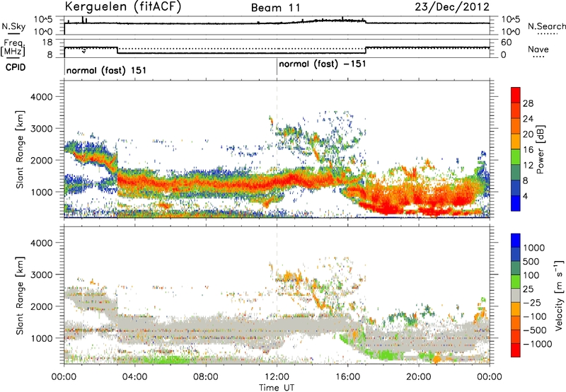Pick the light green segment of Power colorbar
The height and width of the screenshot is (392, 566).
coord(516,156)
